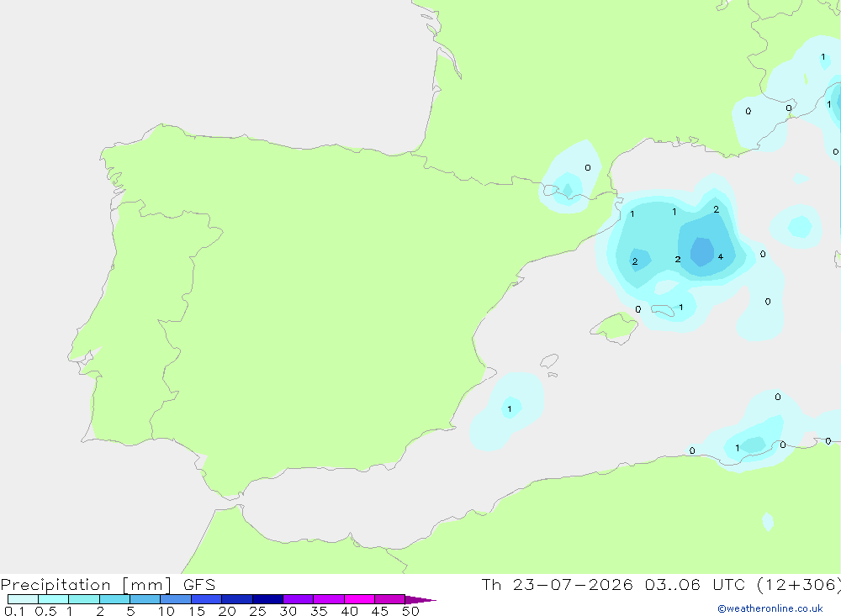Pick the 25–30 mm navy legend swatch

pyautogui.click(x=267, y=599)
